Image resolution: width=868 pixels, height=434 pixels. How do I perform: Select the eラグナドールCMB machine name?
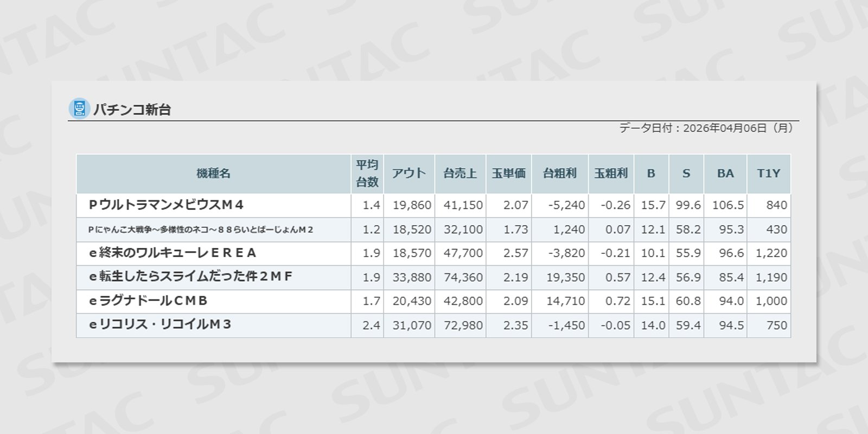point(148,301)
